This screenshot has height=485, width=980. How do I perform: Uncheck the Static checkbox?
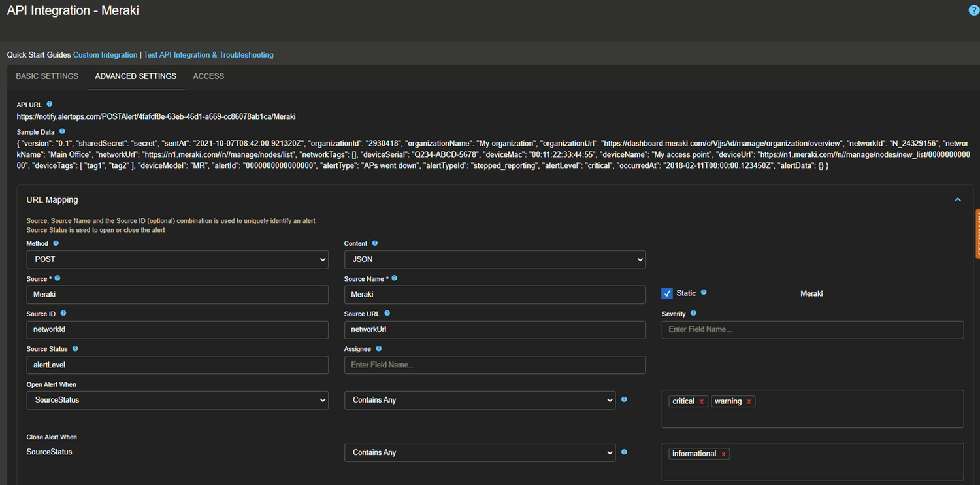pos(667,293)
